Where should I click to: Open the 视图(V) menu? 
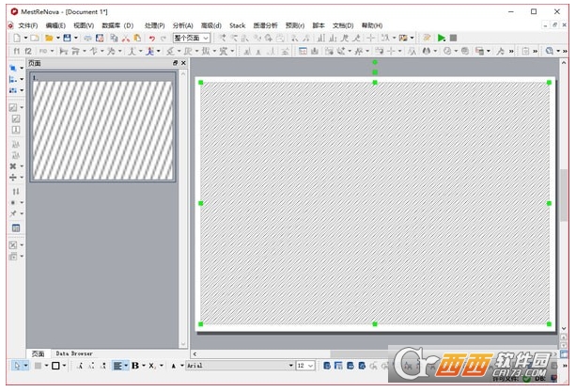click(x=84, y=25)
